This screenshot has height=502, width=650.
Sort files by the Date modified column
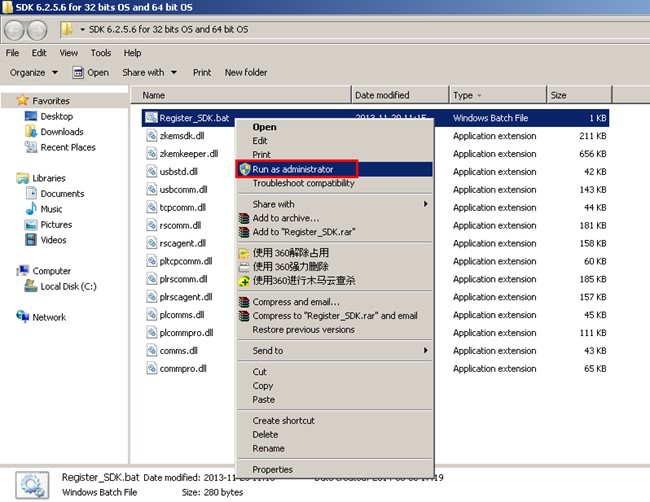[x=381, y=95]
